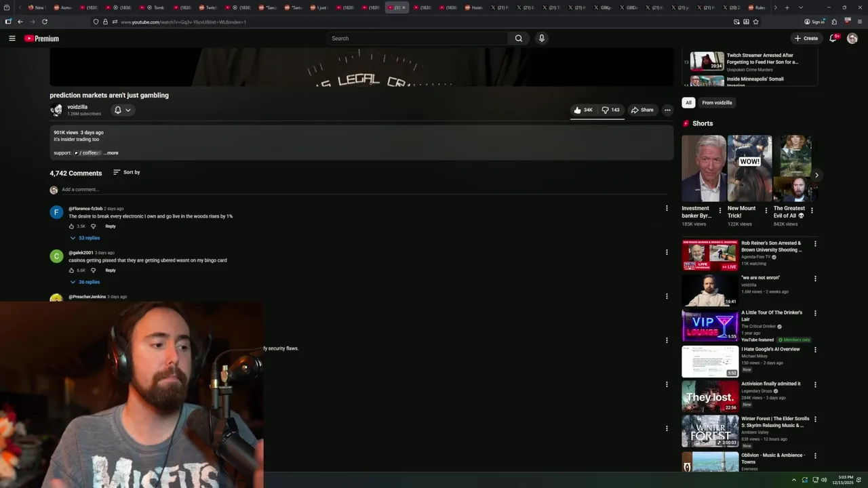Dislike the video showing 143
Screen dimensions: 868x488
(610, 110)
